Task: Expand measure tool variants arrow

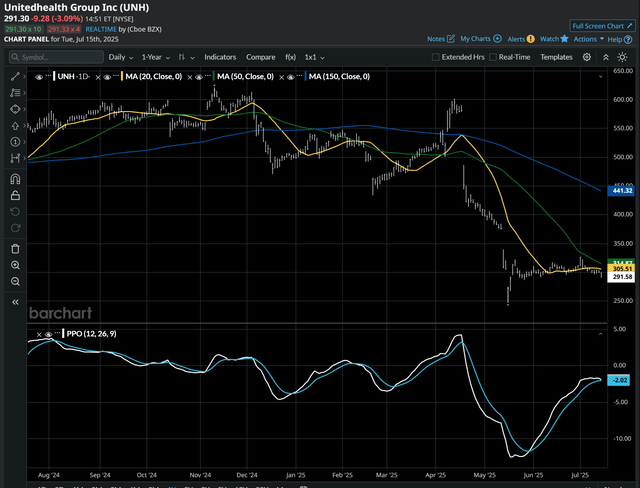Action: point(25,158)
